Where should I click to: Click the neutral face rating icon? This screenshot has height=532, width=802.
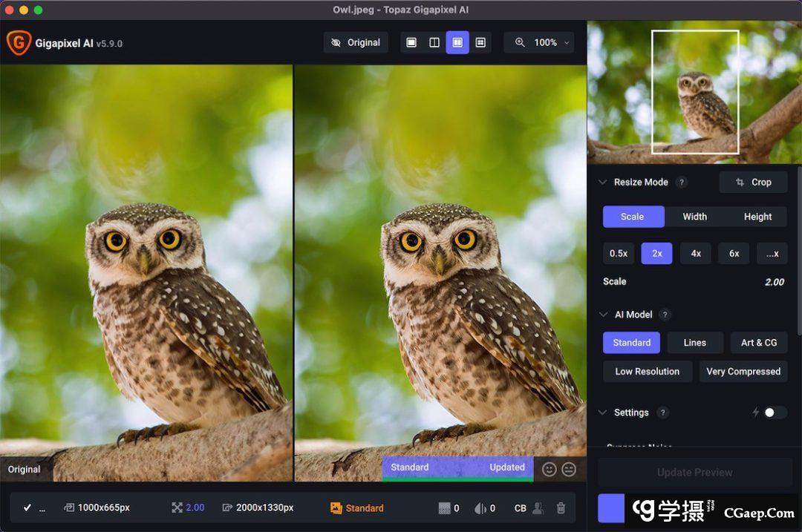point(569,469)
